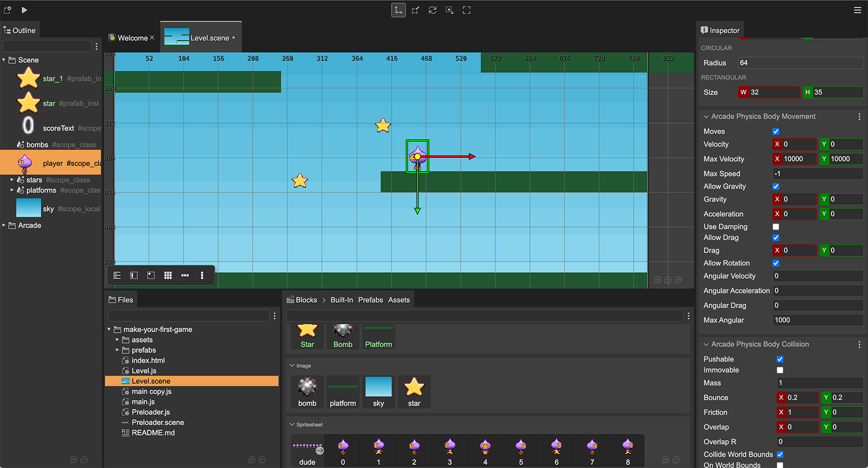Select the bomb image block
868x468 pixels.
tap(307, 392)
